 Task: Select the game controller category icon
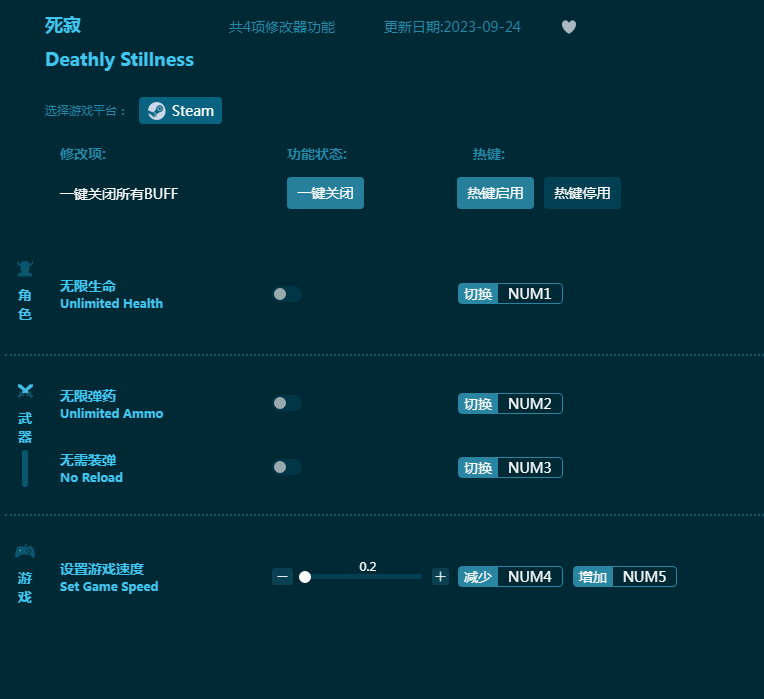tap(25, 551)
